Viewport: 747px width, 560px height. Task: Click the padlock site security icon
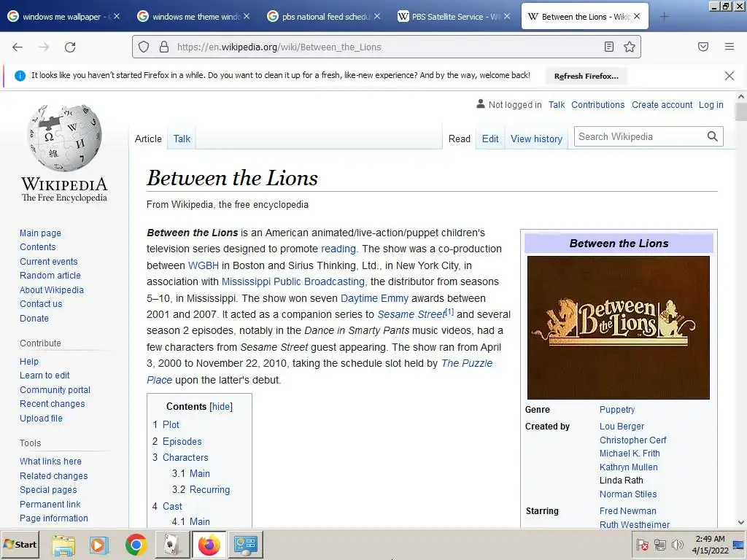pyautogui.click(x=164, y=47)
